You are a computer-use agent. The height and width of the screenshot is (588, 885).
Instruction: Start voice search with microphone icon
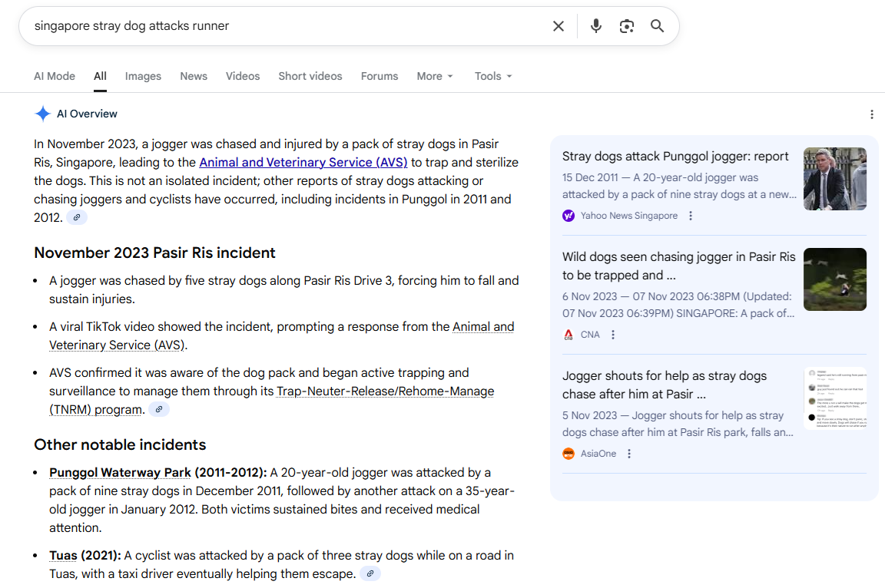pos(595,26)
